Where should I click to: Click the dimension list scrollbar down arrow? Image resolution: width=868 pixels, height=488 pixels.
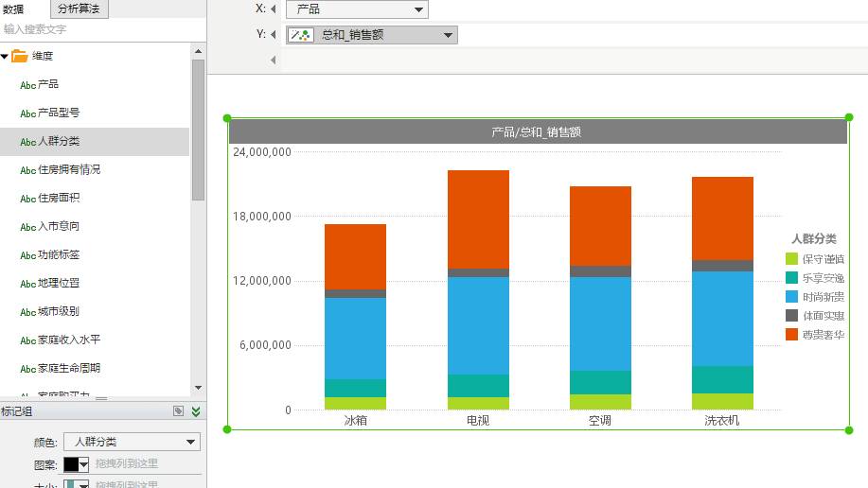[198, 388]
